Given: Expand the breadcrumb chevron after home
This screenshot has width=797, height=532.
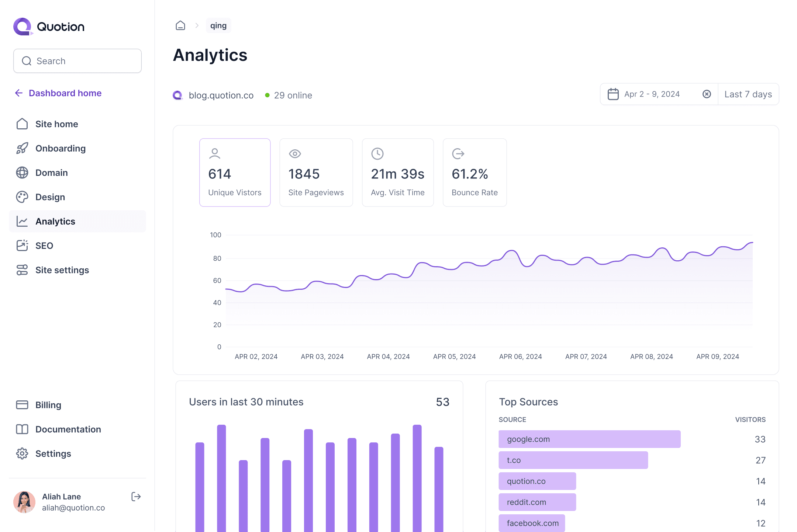Looking at the screenshot, I should (x=197, y=25).
